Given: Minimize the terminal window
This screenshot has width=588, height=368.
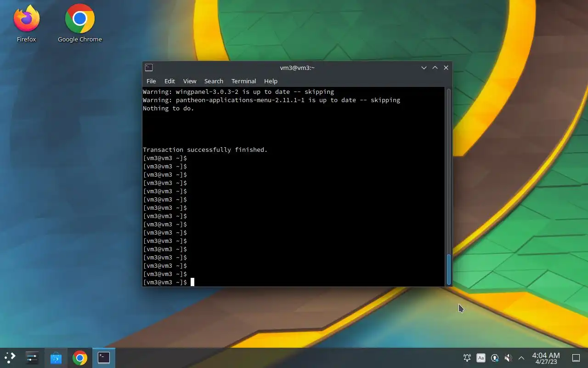Looking at the screenshot, I should [x=424, y=68].
